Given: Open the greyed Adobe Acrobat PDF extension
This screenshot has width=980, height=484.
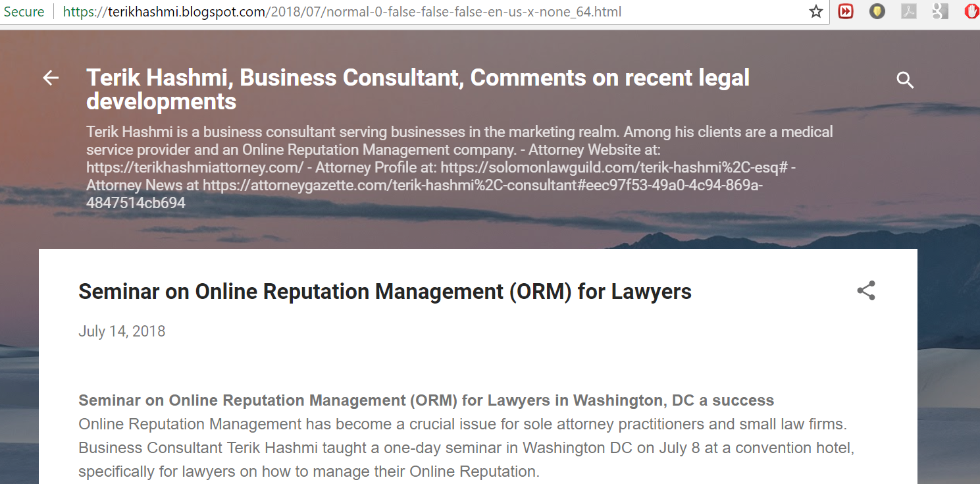Looking at the screenshot, I should click(909, 12).
